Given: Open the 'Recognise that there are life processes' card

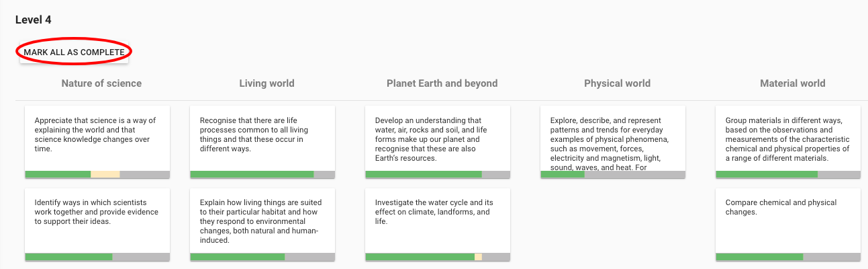Looking at the screenshot, I should (x=262, y=134).
